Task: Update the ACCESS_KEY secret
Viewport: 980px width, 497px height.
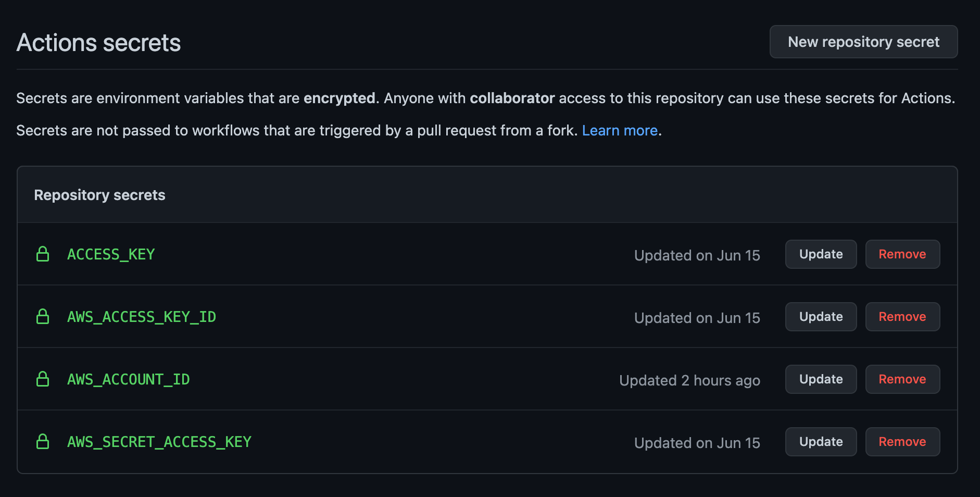Action: coord(821,254)
